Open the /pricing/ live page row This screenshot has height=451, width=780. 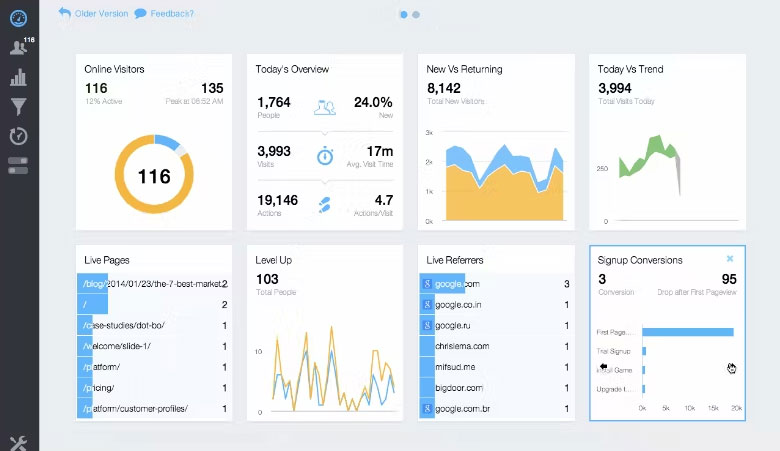[154, 388]
